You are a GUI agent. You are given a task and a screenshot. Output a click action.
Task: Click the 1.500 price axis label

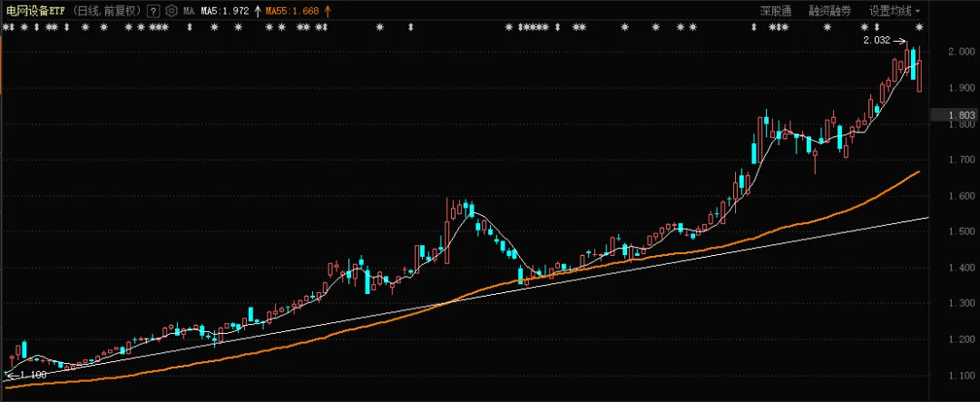[963, 232]
